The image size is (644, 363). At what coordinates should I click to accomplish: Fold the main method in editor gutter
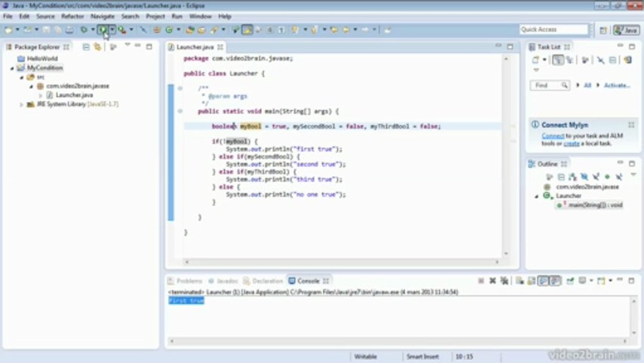pos(180,111)
